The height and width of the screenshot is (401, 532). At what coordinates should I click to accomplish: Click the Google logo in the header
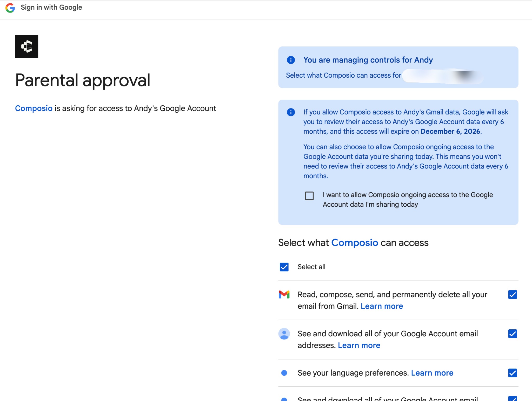point(10,8)
